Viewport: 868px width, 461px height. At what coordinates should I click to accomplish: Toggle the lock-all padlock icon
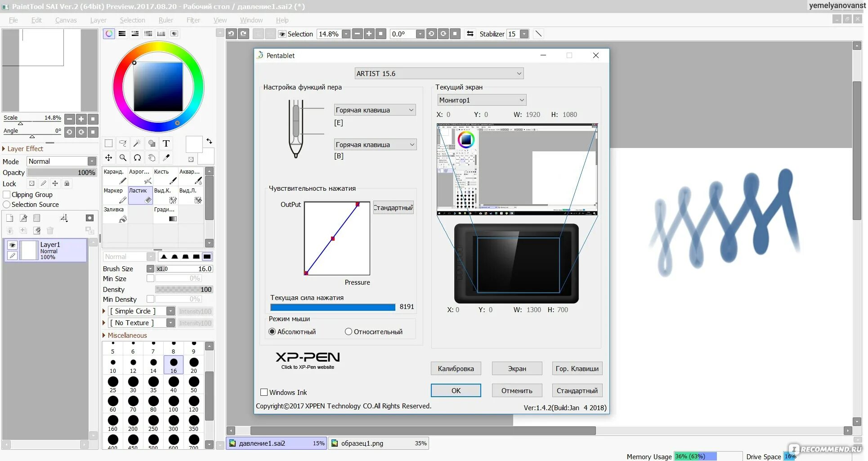pyautogui.click(x=67, y=184)
